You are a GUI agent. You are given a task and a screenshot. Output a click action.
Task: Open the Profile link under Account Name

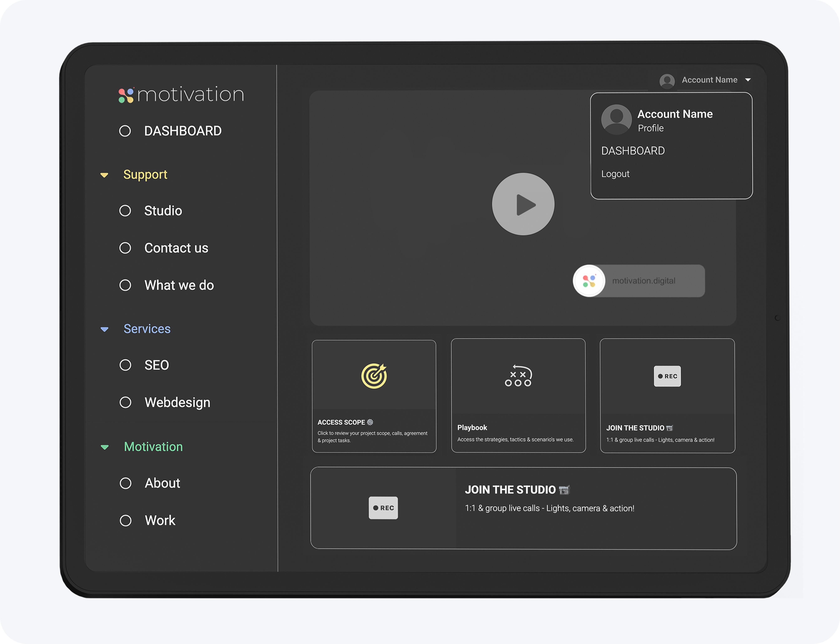[x=650, y=128]
